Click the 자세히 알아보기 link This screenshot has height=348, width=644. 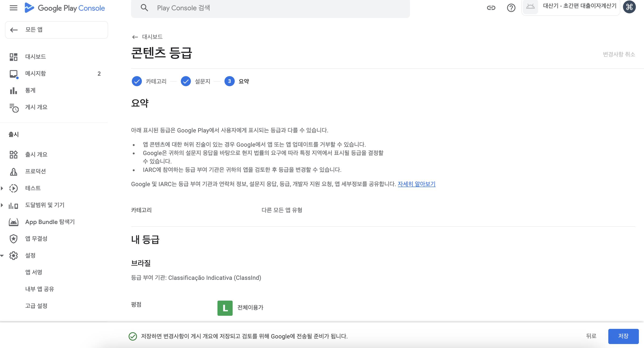pos(416,184)
